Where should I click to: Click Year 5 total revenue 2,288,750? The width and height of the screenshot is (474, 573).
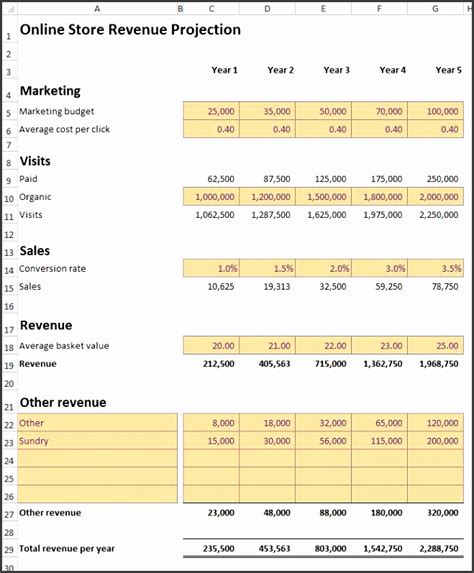pos(436,548)
